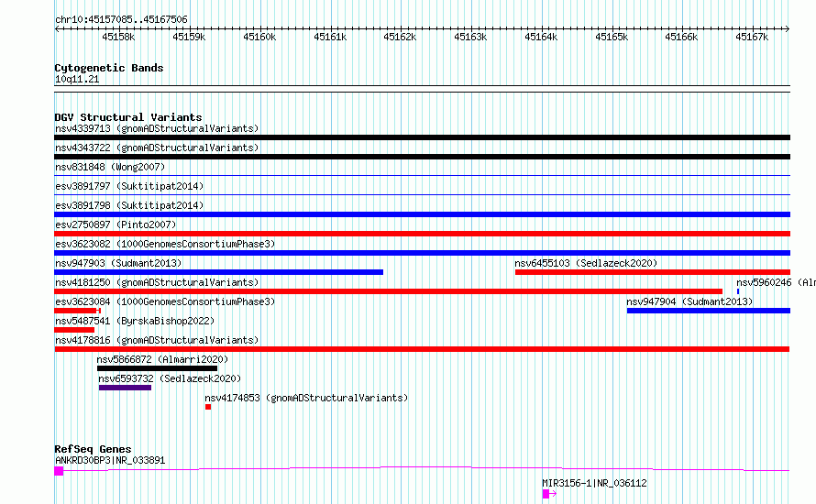This screenshot has height=504, width=816.
Task: Click the left arrow end of the ruler
Action: 57,28
